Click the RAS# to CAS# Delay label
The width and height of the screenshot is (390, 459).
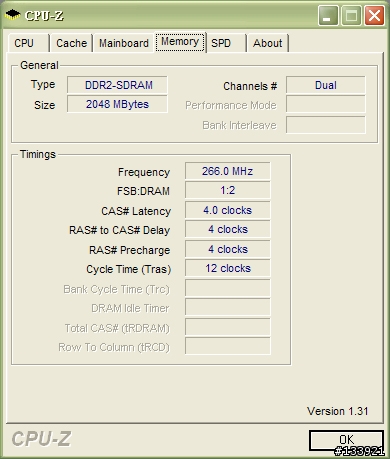coord(120,230)
